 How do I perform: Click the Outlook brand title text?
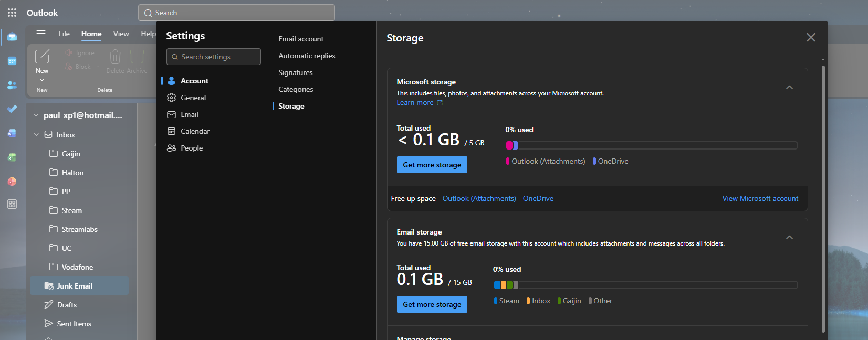42,13
